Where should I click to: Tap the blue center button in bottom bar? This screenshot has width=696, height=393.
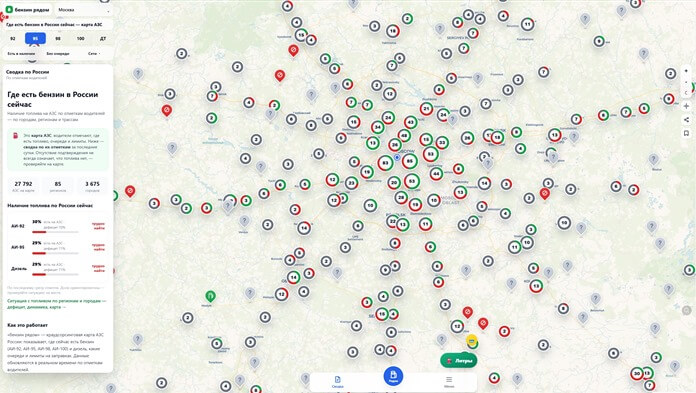393,376
